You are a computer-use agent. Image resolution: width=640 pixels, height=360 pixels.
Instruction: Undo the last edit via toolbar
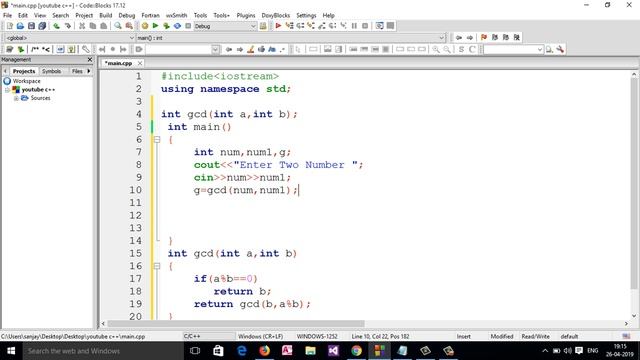tap(56, 26)
